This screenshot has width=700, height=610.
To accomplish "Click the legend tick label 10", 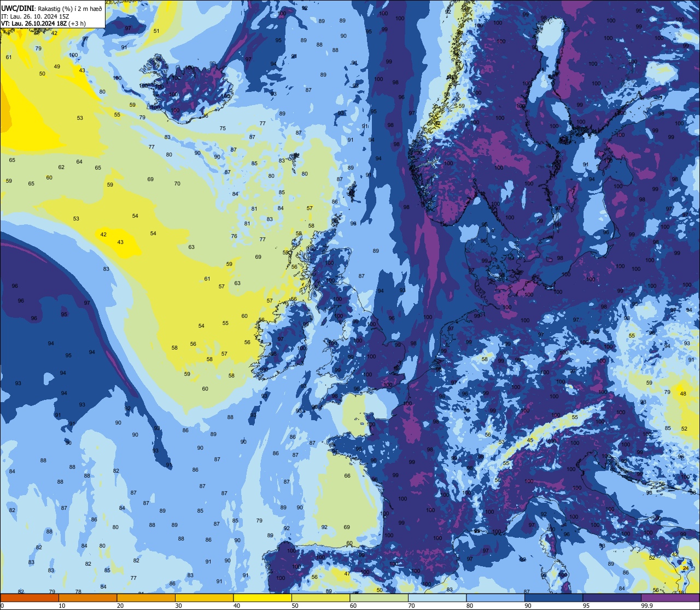I will [x=62, y=606].
